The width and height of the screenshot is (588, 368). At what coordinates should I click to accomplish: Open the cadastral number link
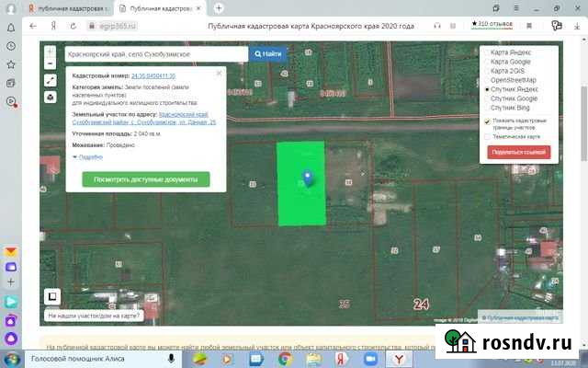153,75
